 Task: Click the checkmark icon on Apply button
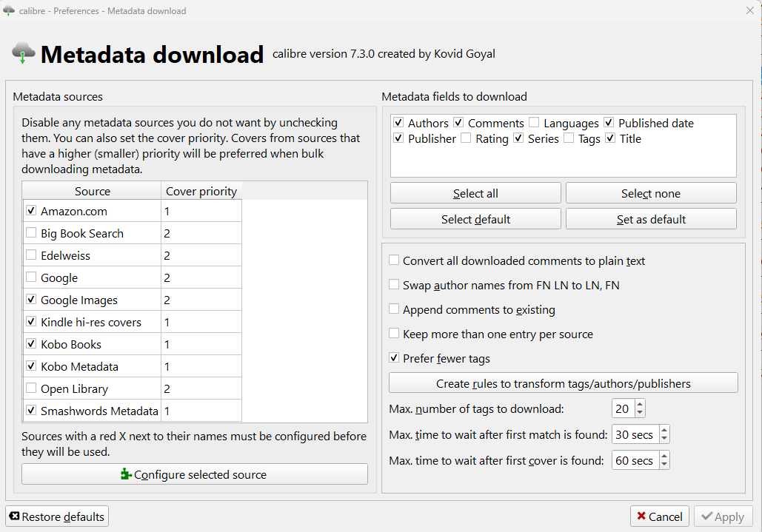[x=706, y=516]
